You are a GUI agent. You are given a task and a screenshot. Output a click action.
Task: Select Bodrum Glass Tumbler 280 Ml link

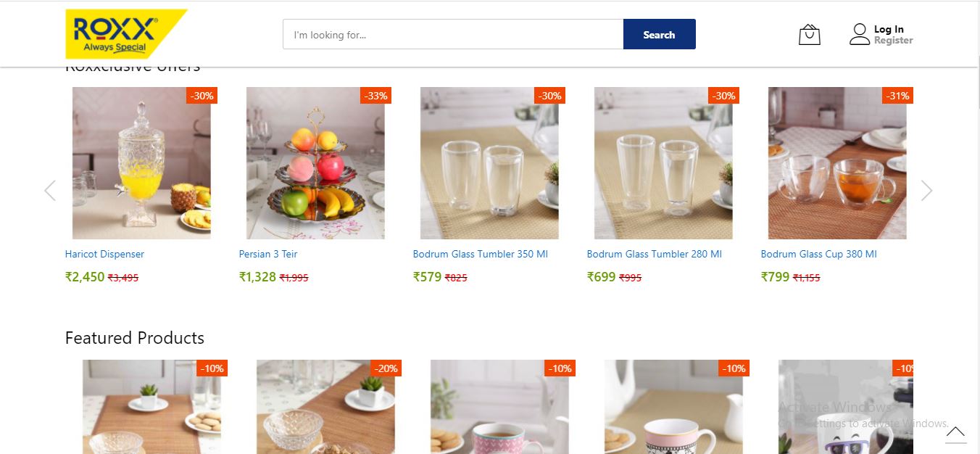point(654,255)
